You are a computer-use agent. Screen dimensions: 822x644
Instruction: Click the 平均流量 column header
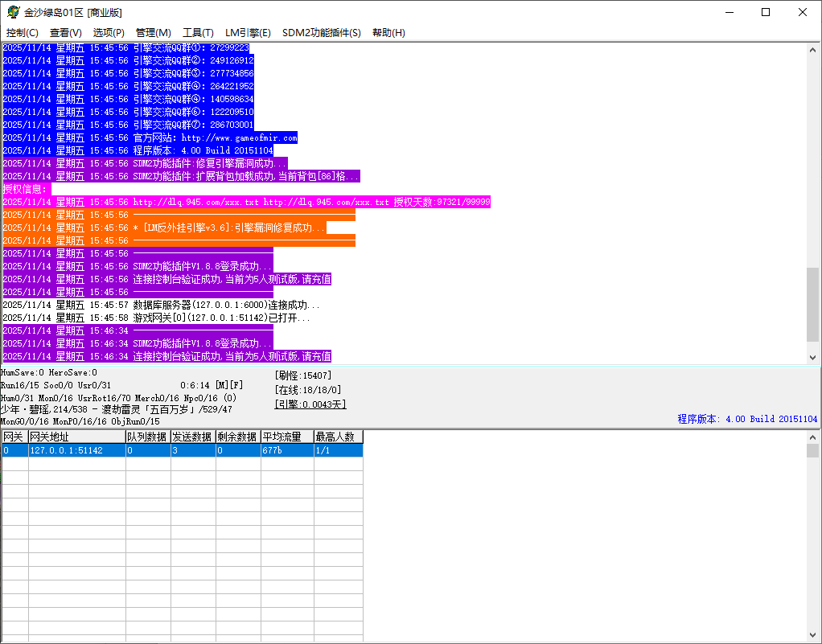pos(286,437)
